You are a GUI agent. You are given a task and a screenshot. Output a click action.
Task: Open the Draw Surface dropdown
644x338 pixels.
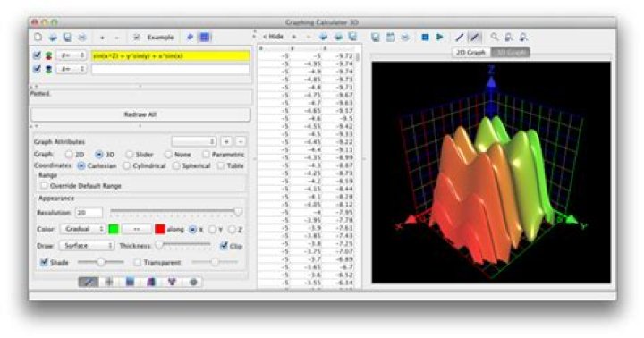[87, 246]
